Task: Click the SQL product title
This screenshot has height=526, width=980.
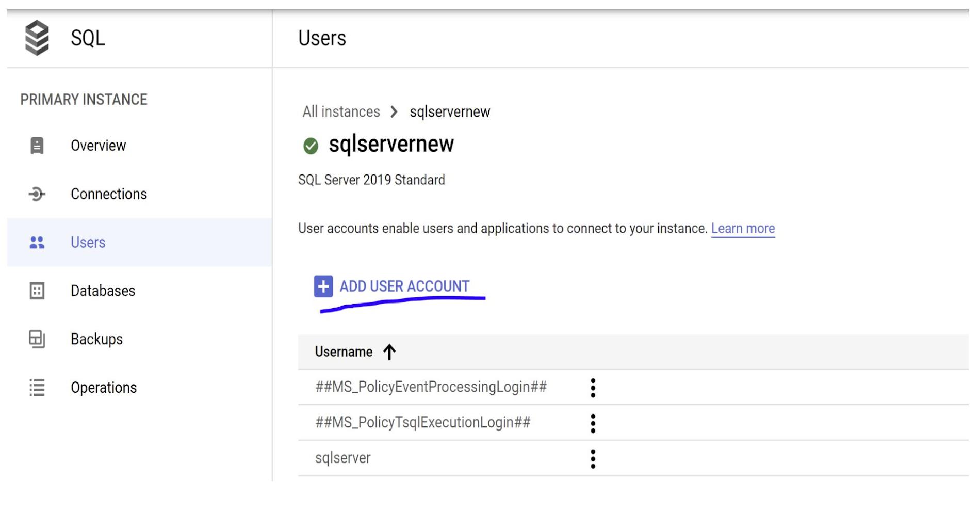Action: click(88, 38)
